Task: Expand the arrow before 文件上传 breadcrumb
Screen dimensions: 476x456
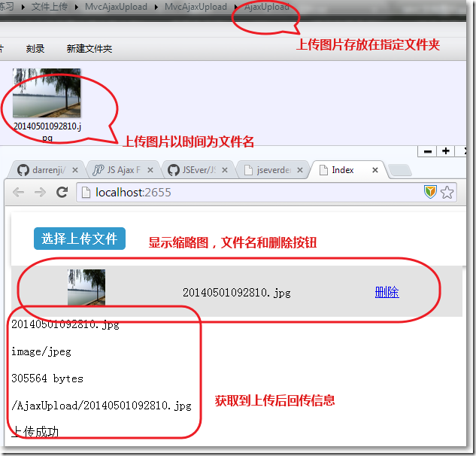Action: 23,7
